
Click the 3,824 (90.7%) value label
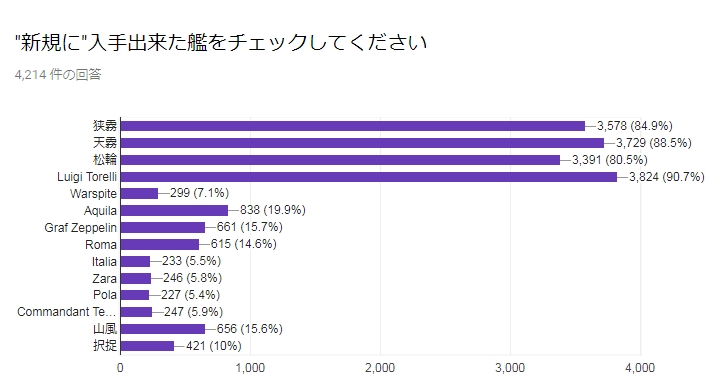coord(667,176)
